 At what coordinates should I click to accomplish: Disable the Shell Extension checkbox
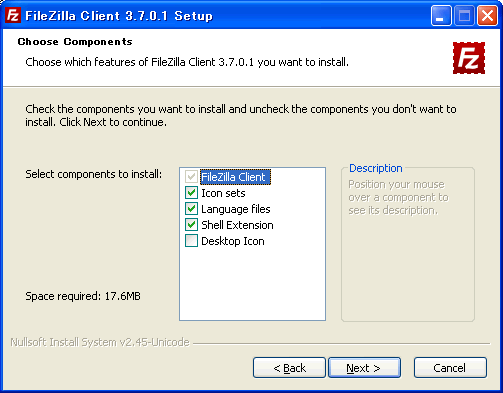191,225
